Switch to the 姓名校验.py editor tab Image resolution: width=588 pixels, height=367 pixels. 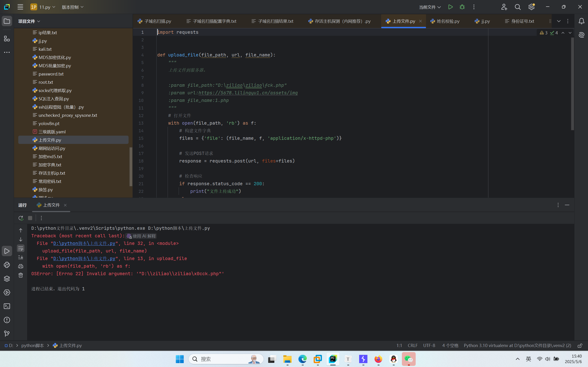448,21
